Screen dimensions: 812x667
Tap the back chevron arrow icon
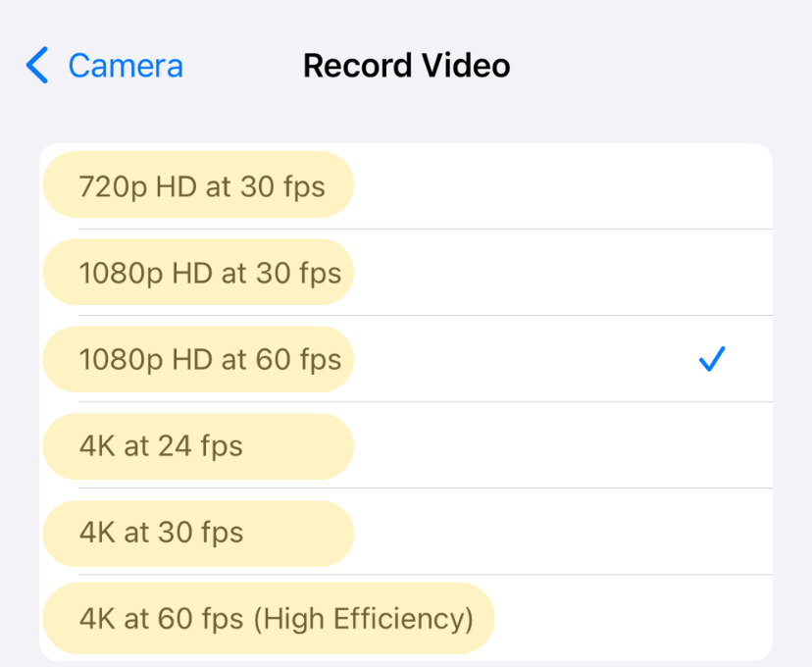pos(35,66)
